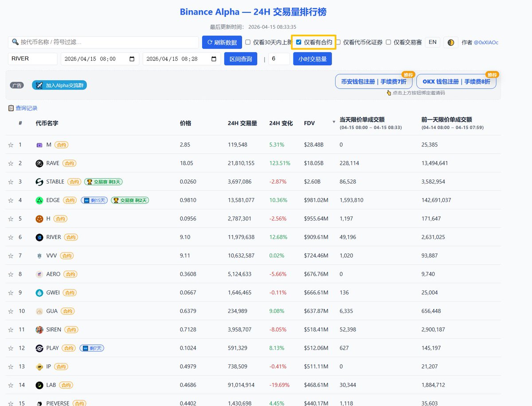Open start datetime calendar picker
The image size is (532, 406).
click(132, 59)
